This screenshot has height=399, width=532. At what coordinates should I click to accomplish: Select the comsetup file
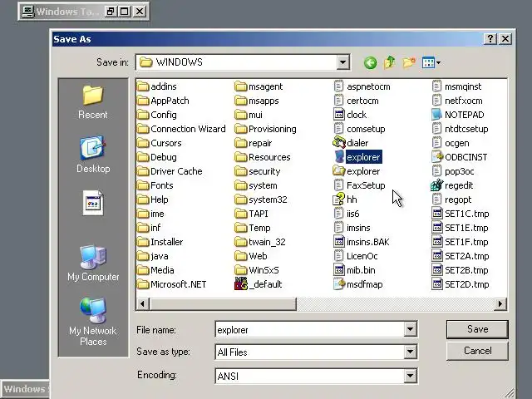359,129
